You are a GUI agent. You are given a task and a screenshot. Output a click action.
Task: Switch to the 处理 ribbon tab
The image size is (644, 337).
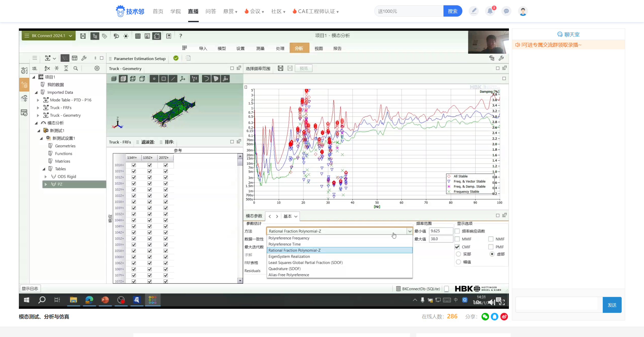tap(280, 48)
